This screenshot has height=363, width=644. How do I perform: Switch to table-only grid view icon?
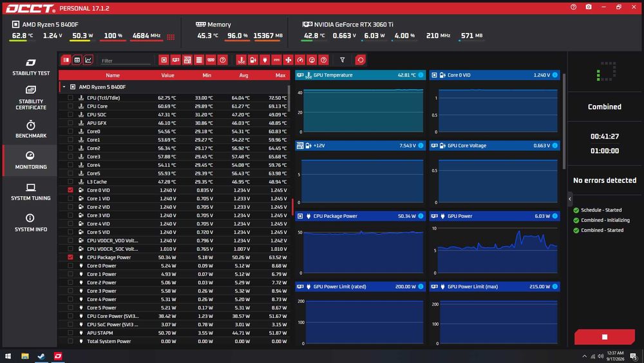pos(77,60)
